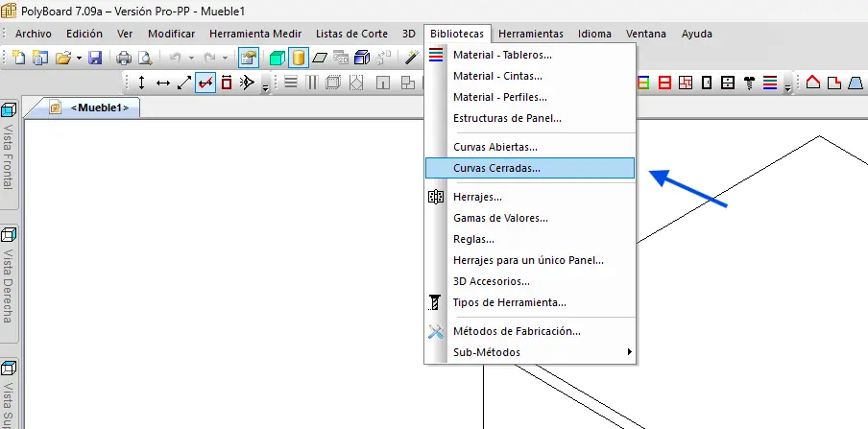Toggle the yellow cylinder view button
Image resolution: width=868 pixels, height=429 pixels.
[x=299, y=58]
